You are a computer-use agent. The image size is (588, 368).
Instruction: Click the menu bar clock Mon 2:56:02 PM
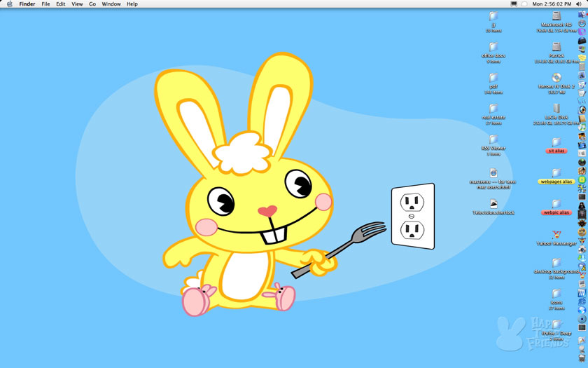point(552,4)
